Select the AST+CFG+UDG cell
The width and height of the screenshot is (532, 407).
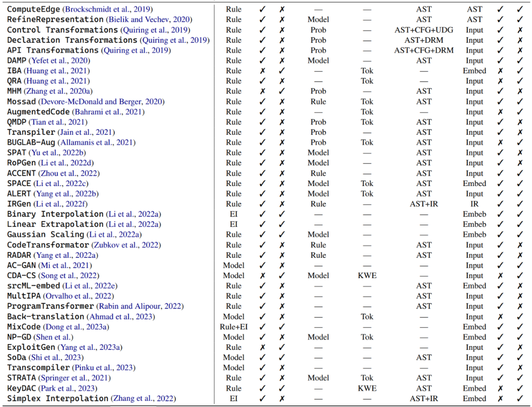pos(424,30)
